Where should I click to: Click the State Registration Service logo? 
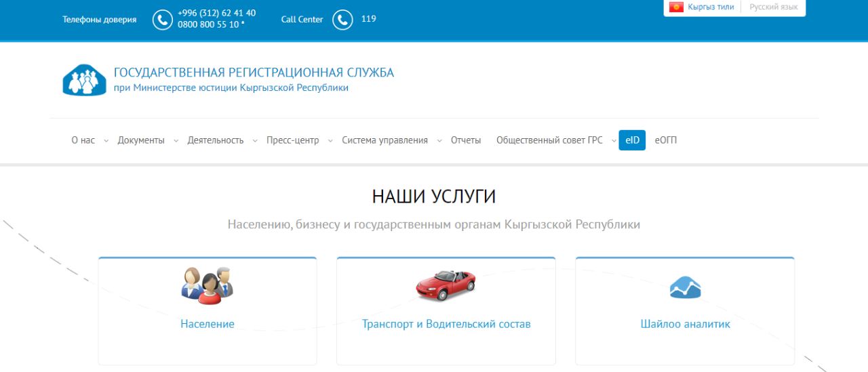(x=85, y=80)
